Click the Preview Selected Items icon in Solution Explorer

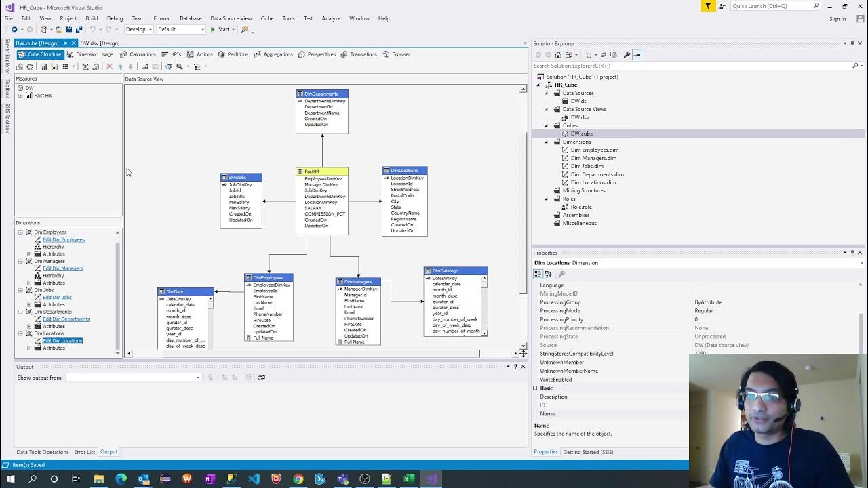[637, 54]
